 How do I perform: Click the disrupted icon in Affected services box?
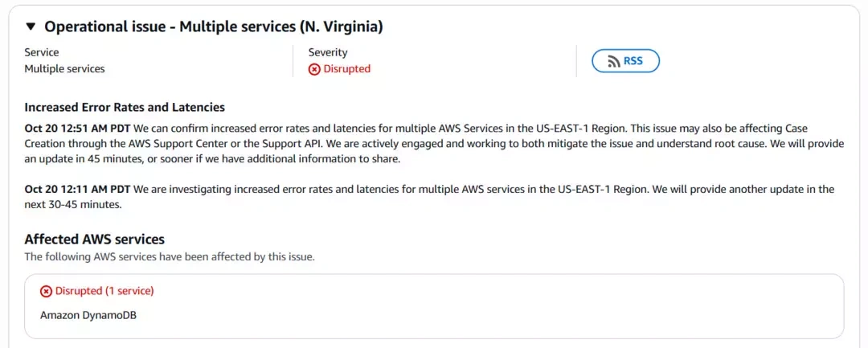coord(46,291)
